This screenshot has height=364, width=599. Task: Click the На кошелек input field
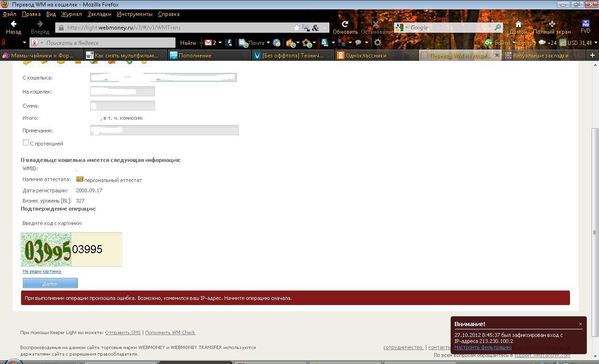[123, 91]
